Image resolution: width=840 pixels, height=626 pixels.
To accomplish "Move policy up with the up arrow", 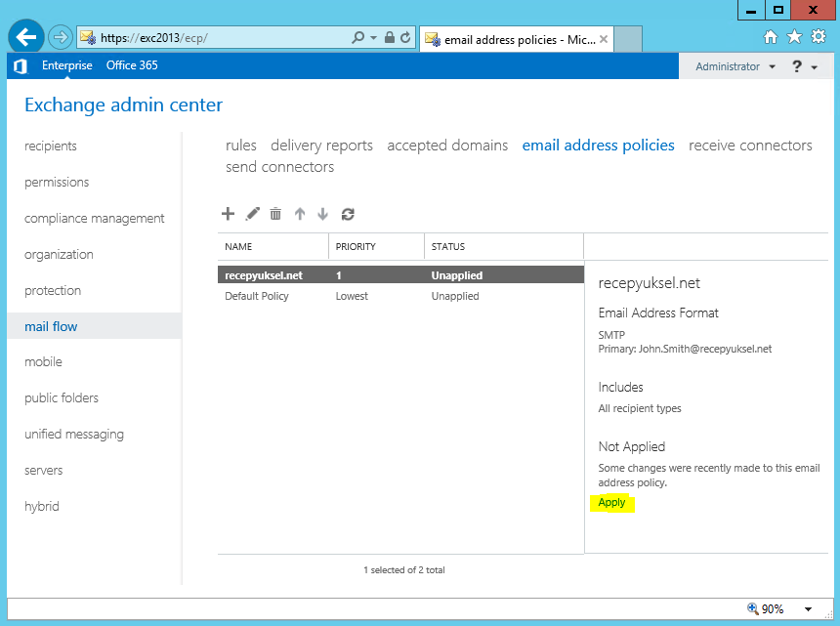I will click(300, 214).
